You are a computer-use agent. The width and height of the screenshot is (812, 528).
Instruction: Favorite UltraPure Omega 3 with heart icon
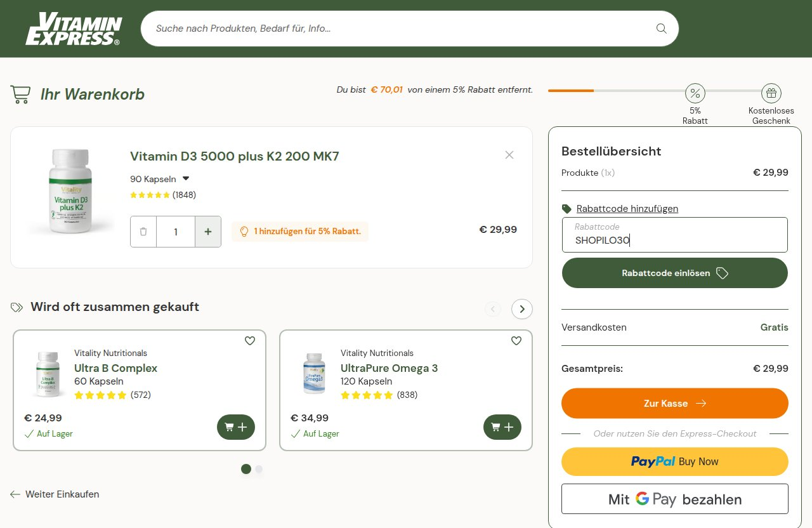pos(516,341)
